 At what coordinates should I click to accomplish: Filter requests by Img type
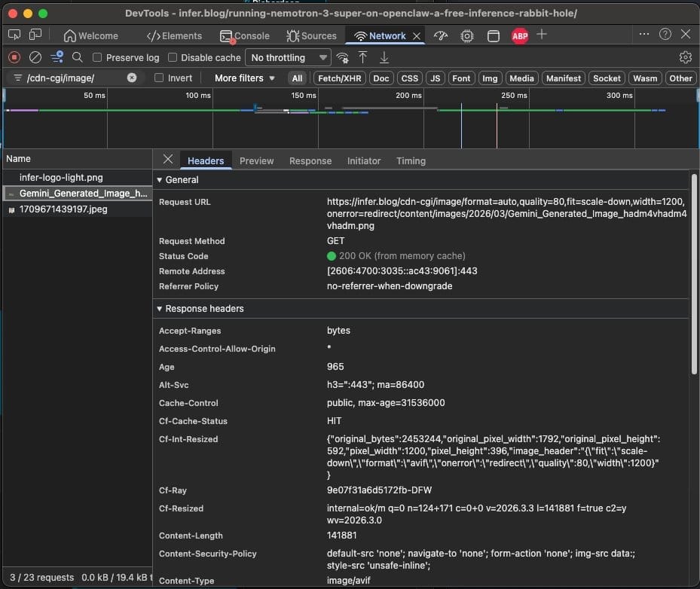[x=490, y=78]
